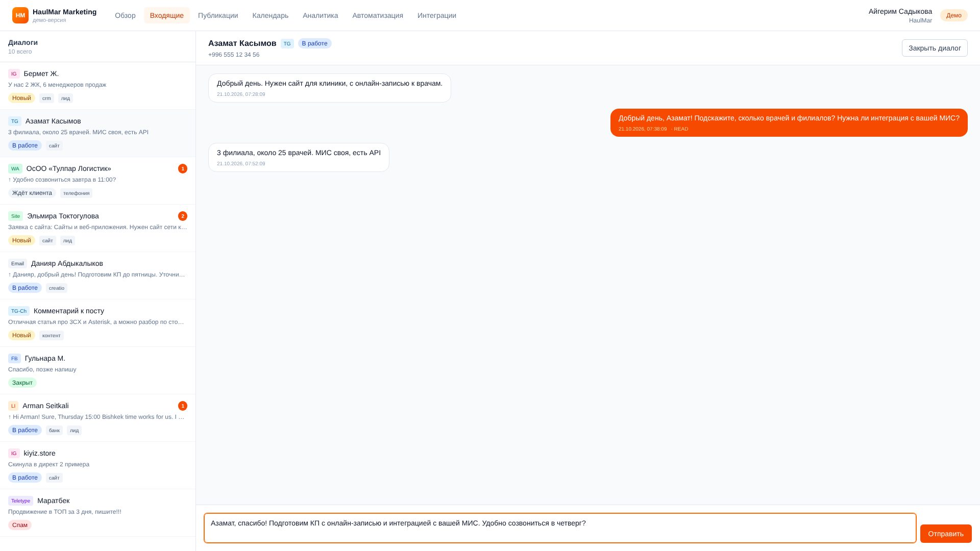Open the Айгерим Садыкова user profile
980x551 pixels.
tap(900, 15)
